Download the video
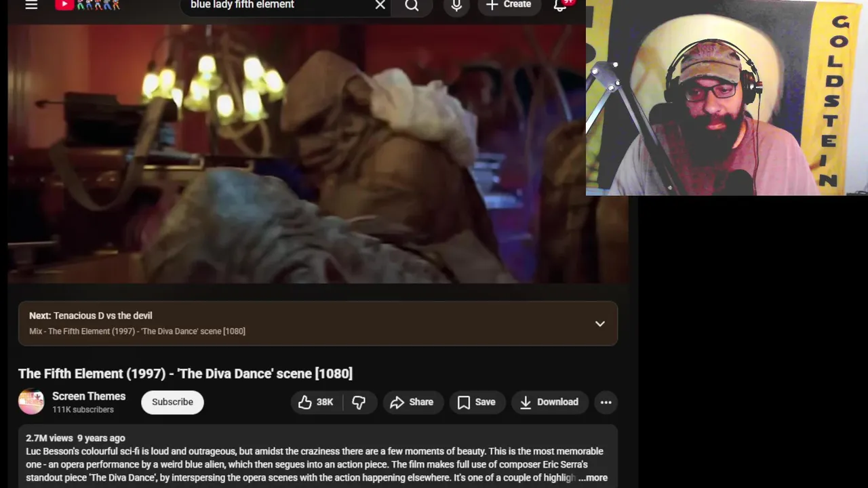The image size is (868, 488). coord(549,402)
